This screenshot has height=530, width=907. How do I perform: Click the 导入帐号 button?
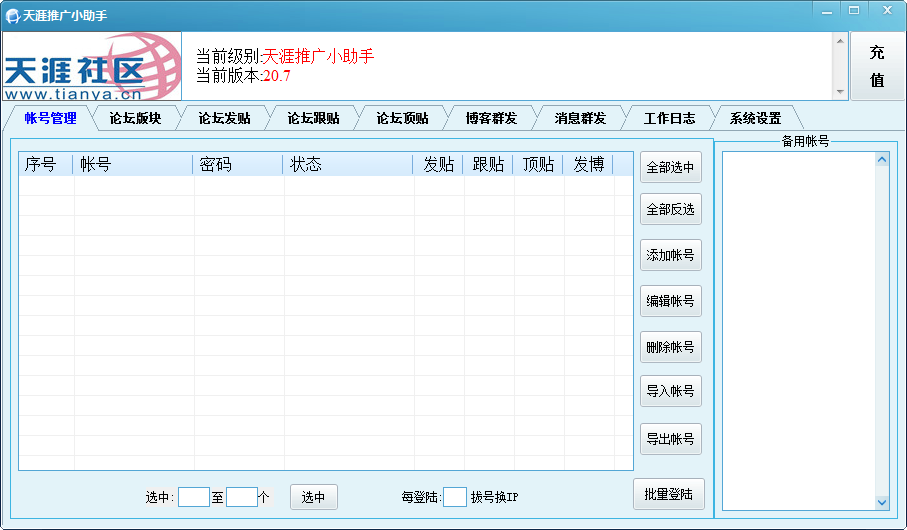click(x=670, y=391)
